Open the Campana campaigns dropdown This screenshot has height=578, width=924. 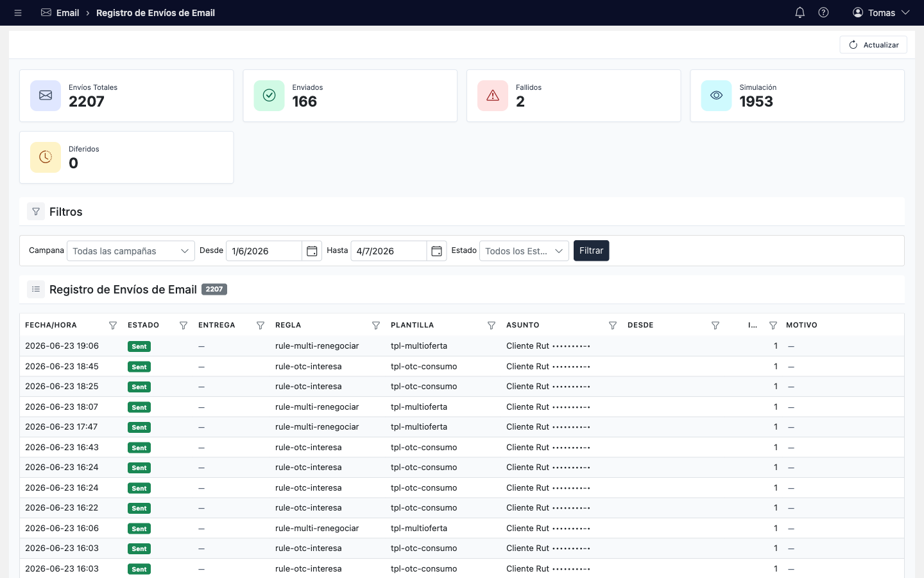click(x=131, y=251)
